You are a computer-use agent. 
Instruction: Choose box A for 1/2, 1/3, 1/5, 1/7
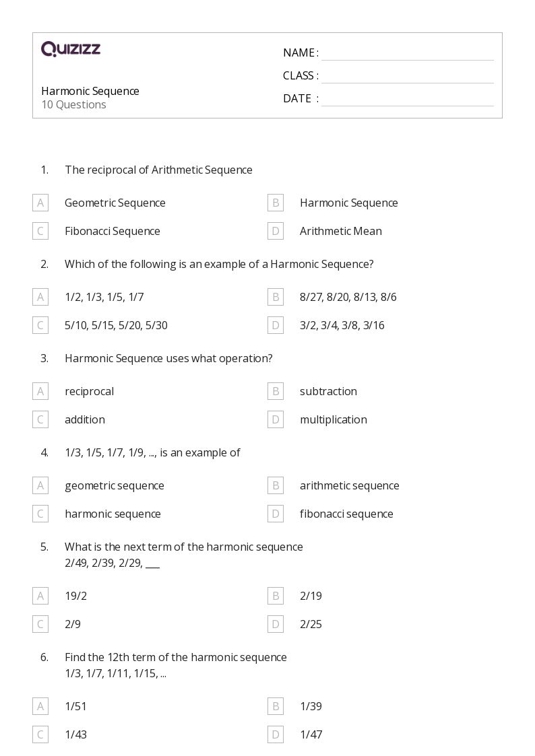click(40, 297)
